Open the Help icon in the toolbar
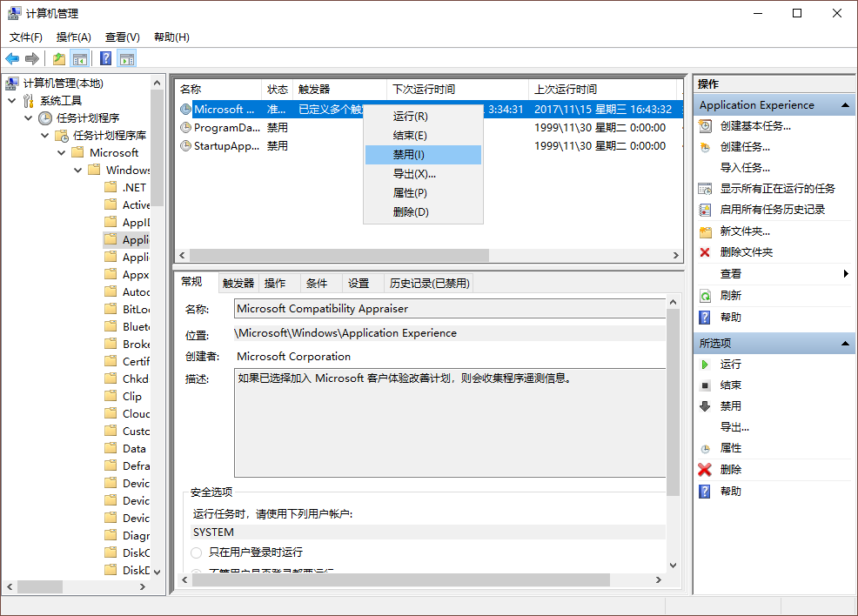The width and height of the screenshot is (858, 616). [x=105, y=58]
